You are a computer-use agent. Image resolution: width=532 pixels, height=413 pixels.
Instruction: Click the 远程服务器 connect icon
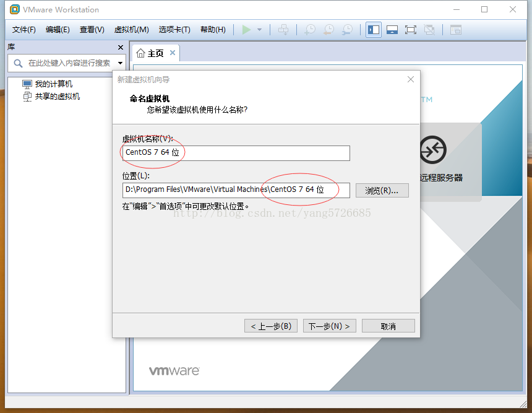pos(433,150)
